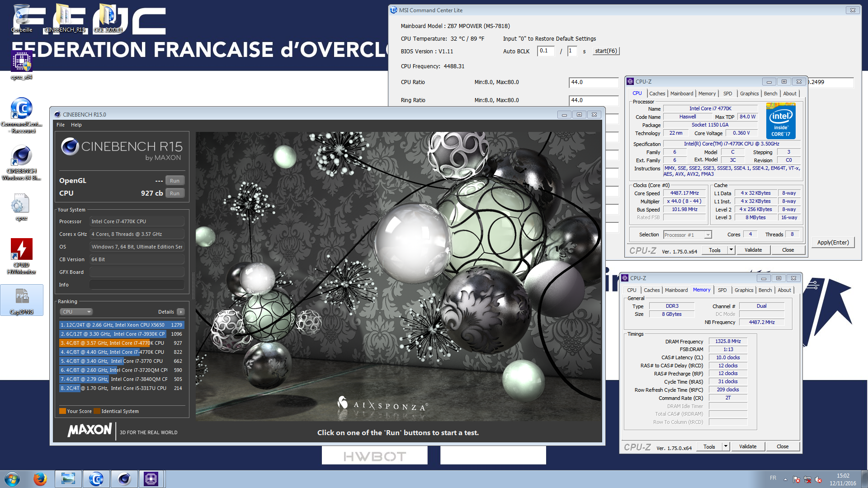Open the CINEBENCH_R15 desktop folder
Viewport: 868px width, 488px height.
pyautogui.click(x=65, y=18)
